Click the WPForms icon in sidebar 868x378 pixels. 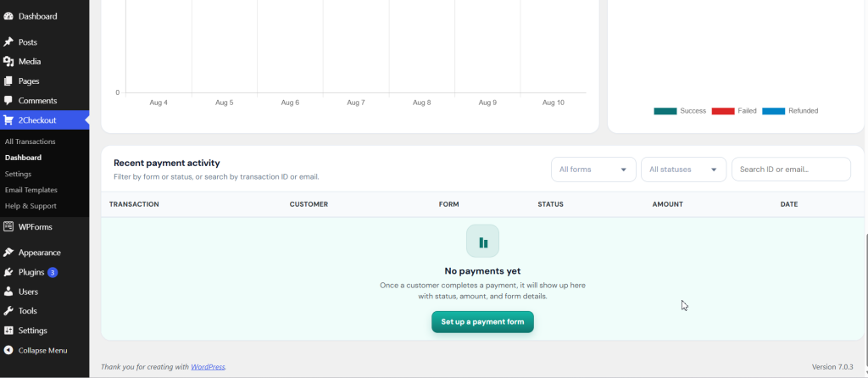(8, 226)
